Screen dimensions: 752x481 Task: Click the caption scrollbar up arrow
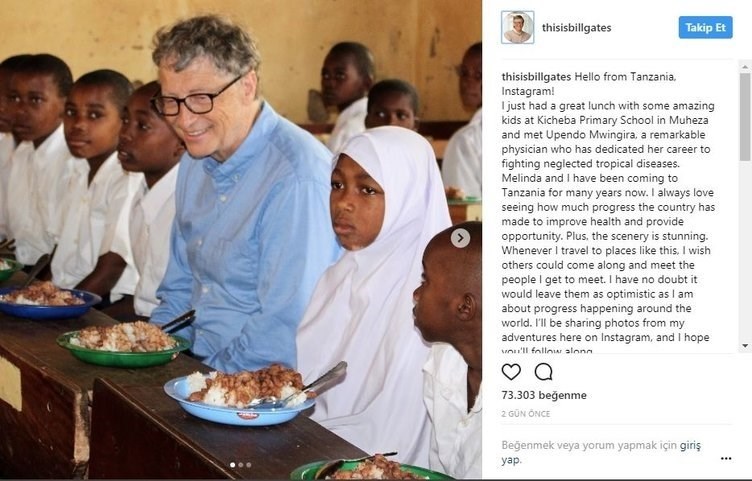(x=745, y=67)
